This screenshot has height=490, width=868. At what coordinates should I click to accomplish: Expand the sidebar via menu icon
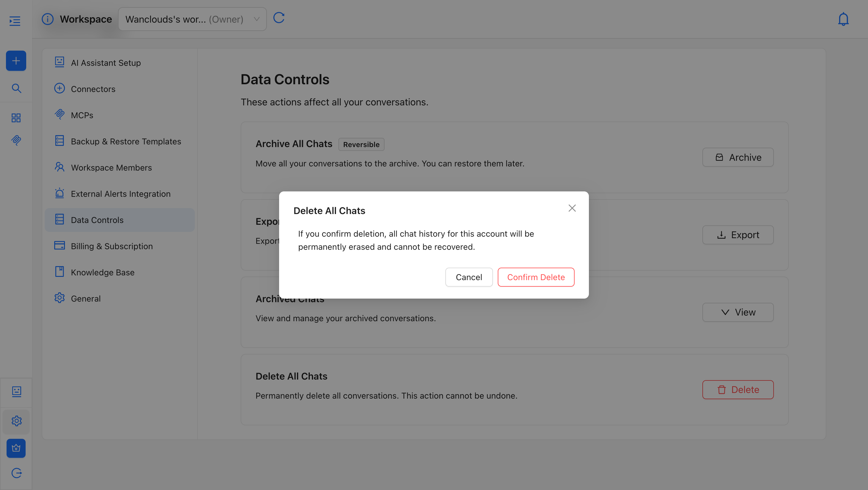pos(15,21)
